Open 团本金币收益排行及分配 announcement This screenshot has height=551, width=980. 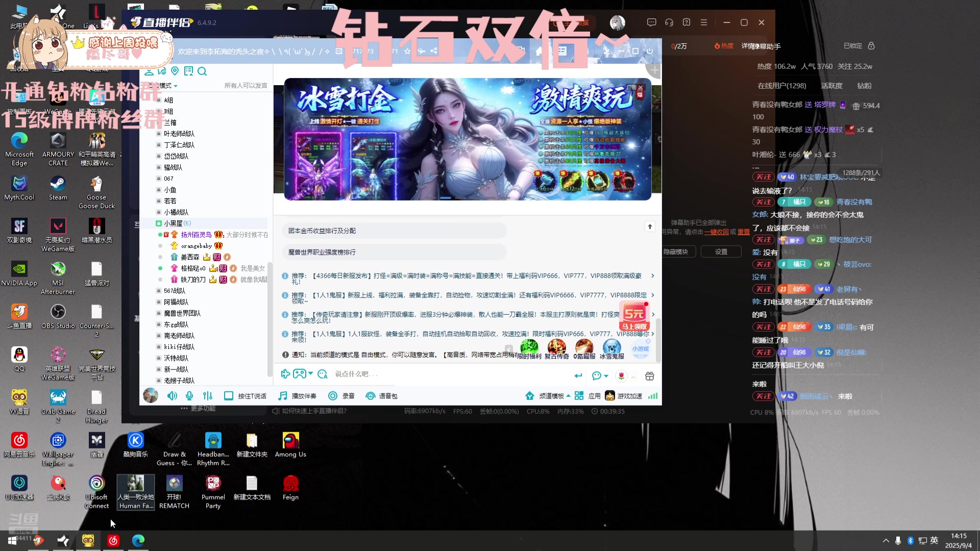(394, 231)
